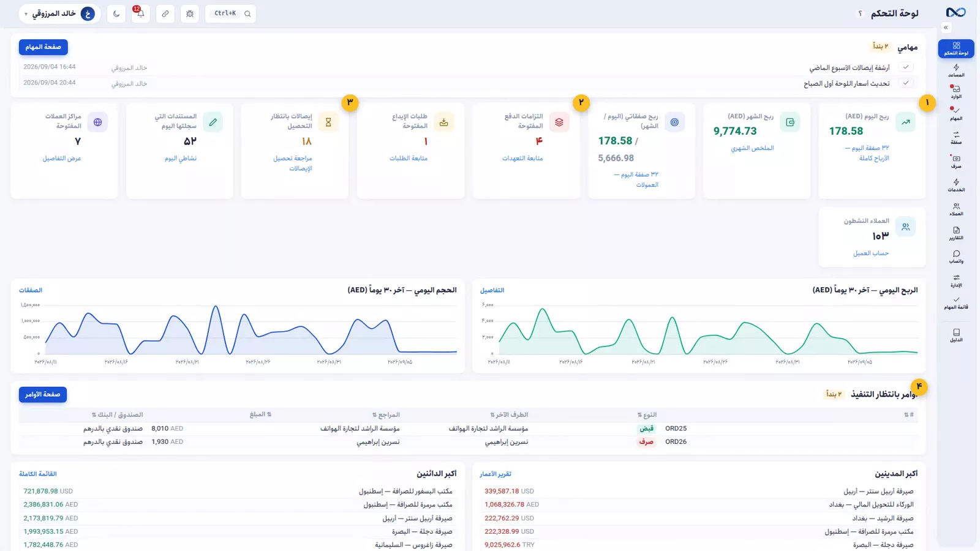Sort orders table by النوع column
Screen dimensions: 980x551
coord(647,415)
